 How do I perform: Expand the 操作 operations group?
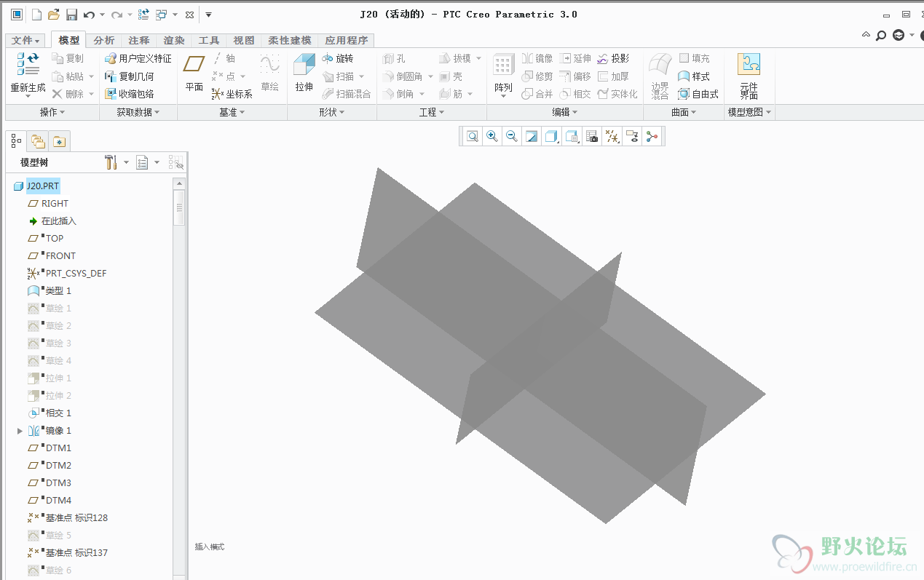[52, 112]
